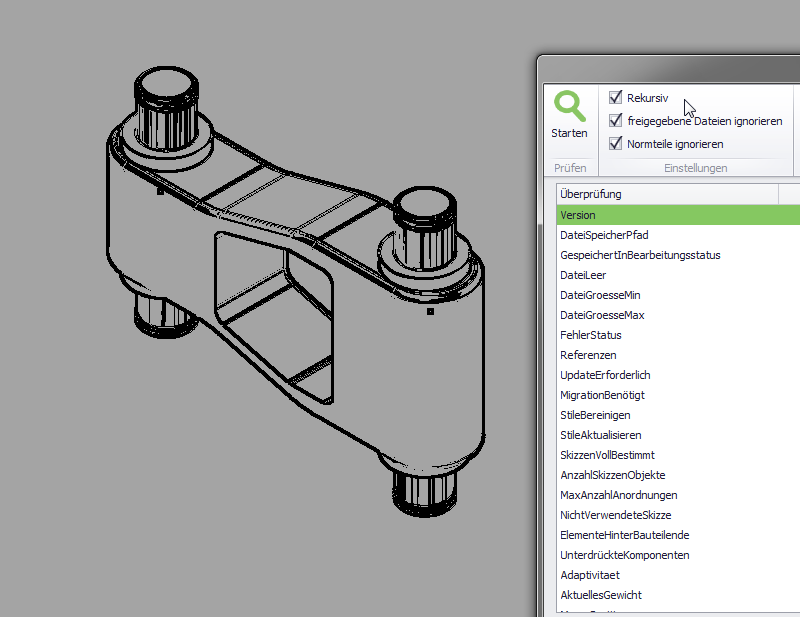Select the AnzahlSkizzenObjekte row
Viewport: 800px width, 617px height.
pyautogui.click(x=678, y=475)
